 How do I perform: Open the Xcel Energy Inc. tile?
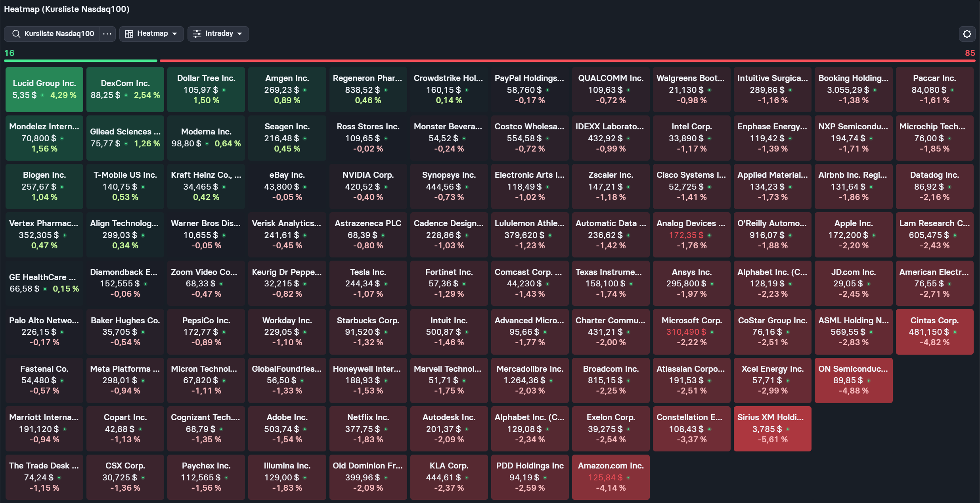(772, 380)
